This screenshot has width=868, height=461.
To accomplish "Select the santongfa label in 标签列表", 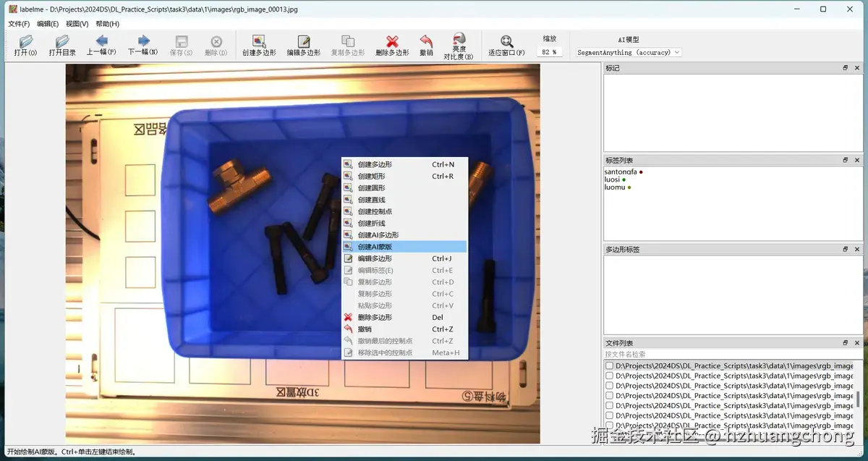I will 624,172.
